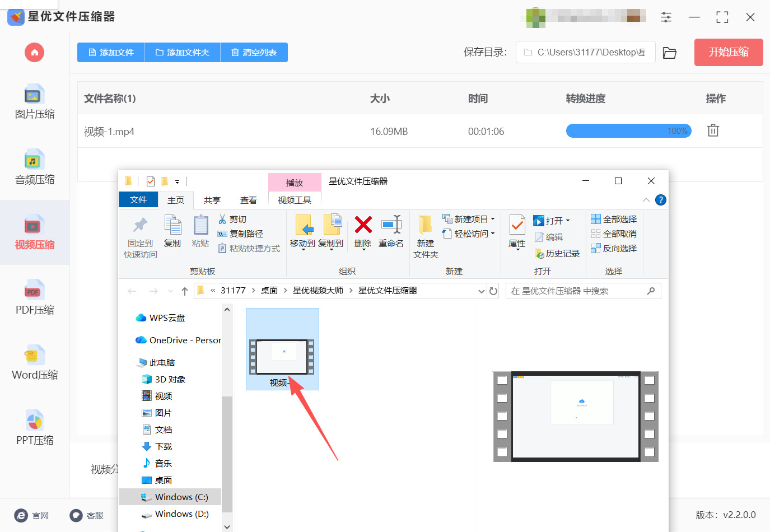Open Word压缩 in the sidebar
This screenshot has height=532, width=770.
click(35, 363)
